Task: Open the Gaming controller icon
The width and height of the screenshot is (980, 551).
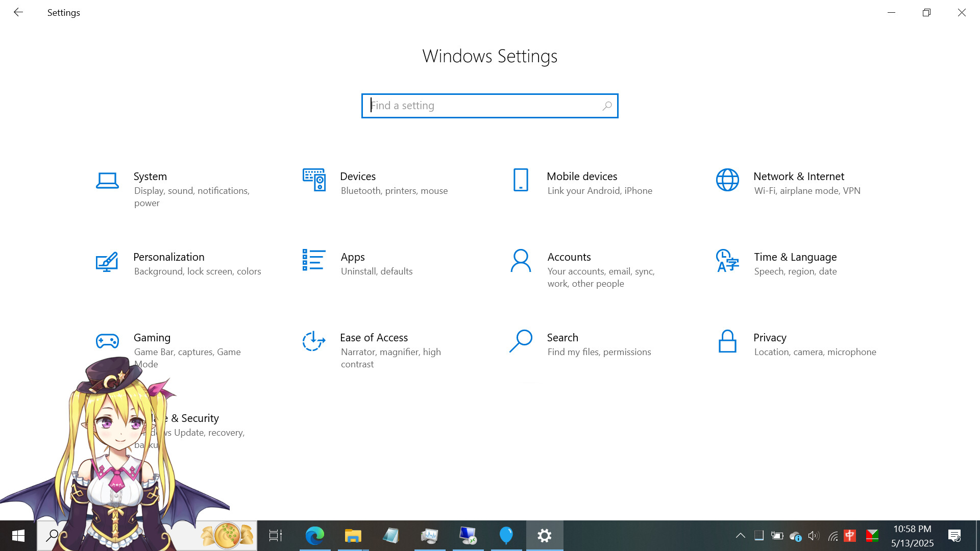Action: (107, 341)
